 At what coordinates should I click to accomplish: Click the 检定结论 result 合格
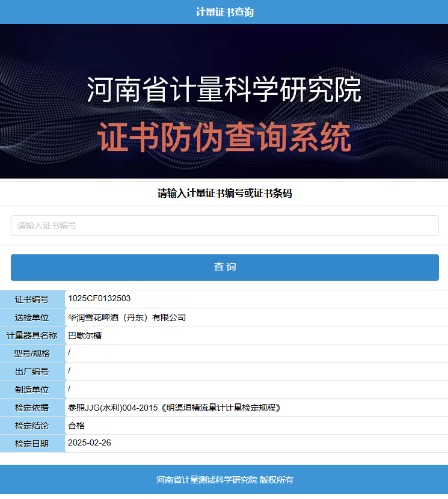(76, 426)
